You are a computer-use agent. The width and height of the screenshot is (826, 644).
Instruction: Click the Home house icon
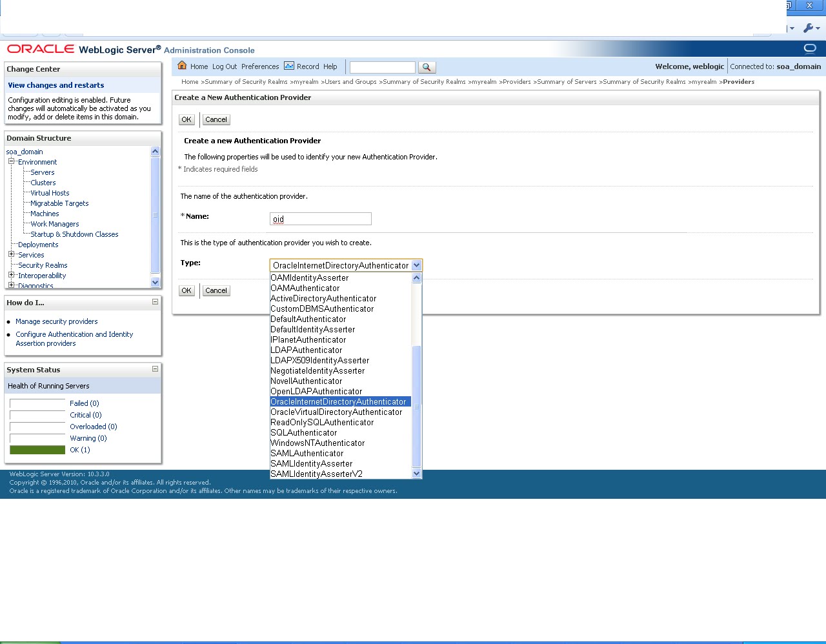coord(182,65)
